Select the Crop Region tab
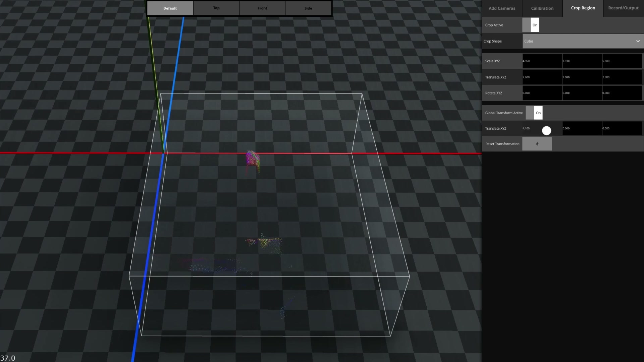Screen dimensions: 644x362 point(583,8)
